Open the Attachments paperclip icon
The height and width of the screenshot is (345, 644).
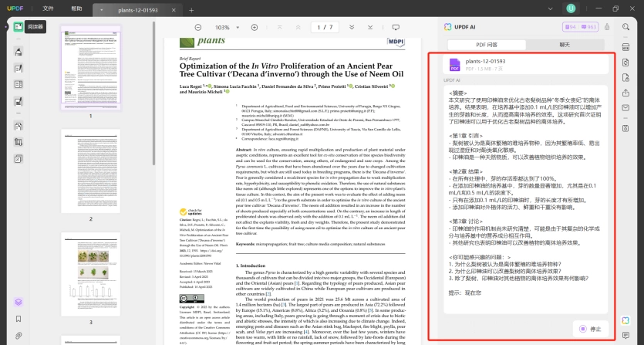click(18, 336)
